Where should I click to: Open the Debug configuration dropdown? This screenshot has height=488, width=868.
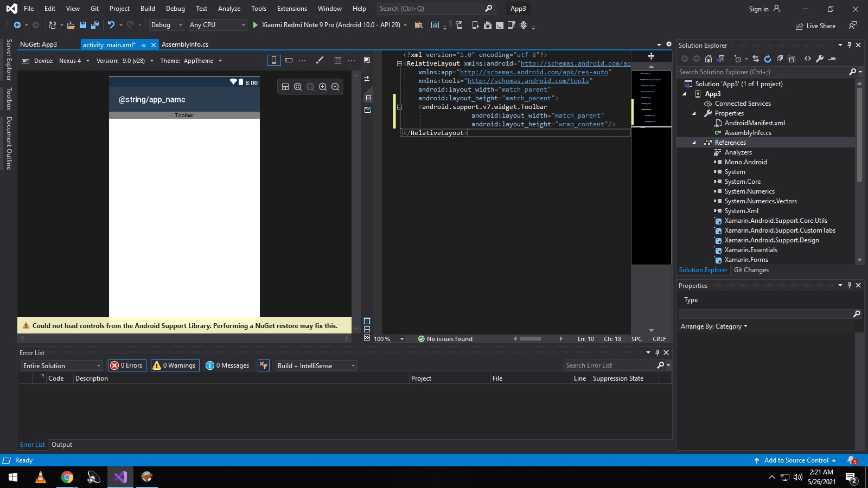point(167,25)
